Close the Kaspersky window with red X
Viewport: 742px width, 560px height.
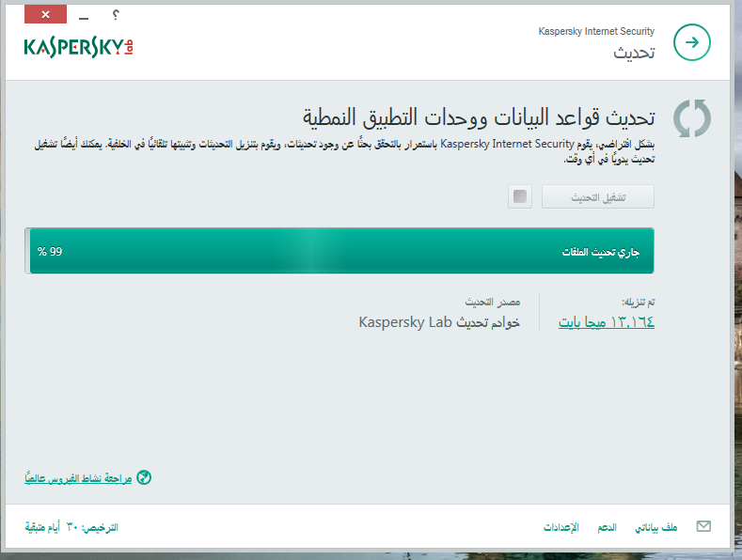pos(45,14)
